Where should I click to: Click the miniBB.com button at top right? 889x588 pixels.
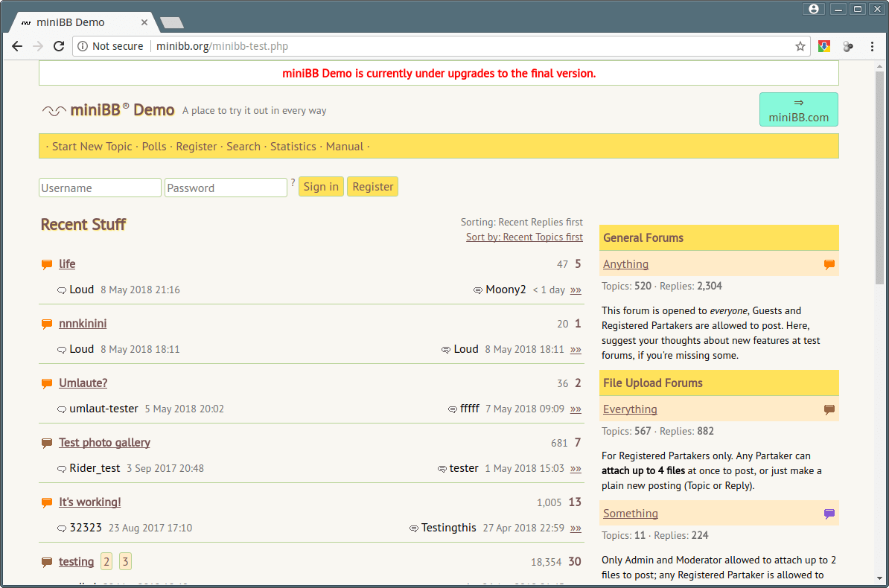click(798, 109)
